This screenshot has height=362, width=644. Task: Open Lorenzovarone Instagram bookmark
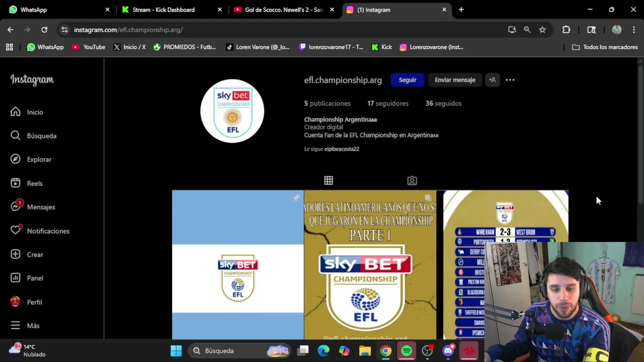pyautogui.click(x=431, y=47)
